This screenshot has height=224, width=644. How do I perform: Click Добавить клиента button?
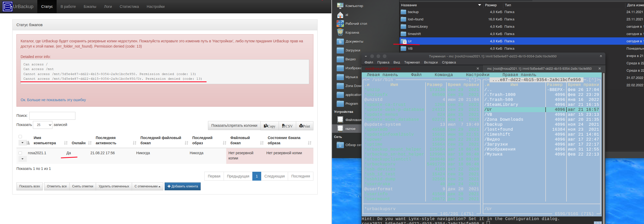coord(183,186)
